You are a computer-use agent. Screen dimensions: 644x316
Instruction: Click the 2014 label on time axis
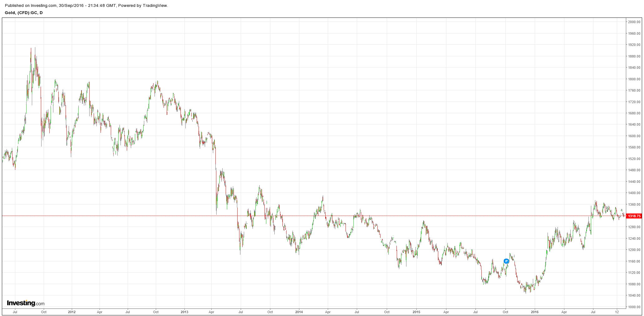point(299,312)
